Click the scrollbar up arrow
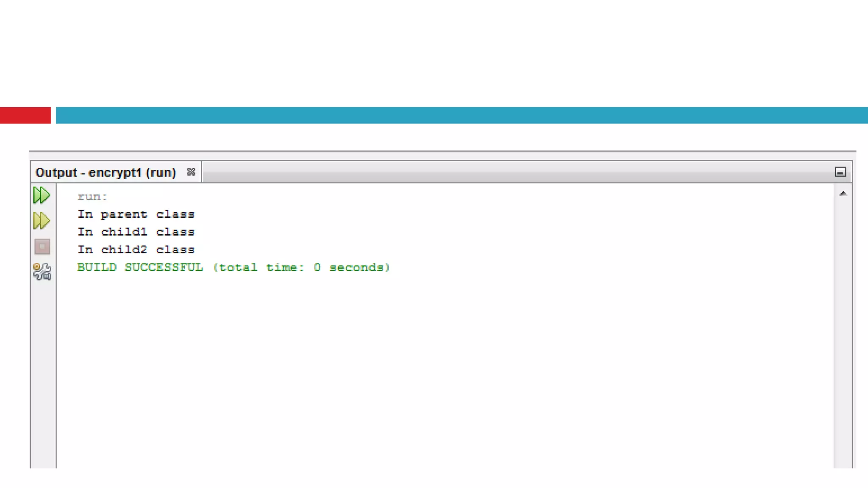Screen dimensions: 868x488 point(843,193)
